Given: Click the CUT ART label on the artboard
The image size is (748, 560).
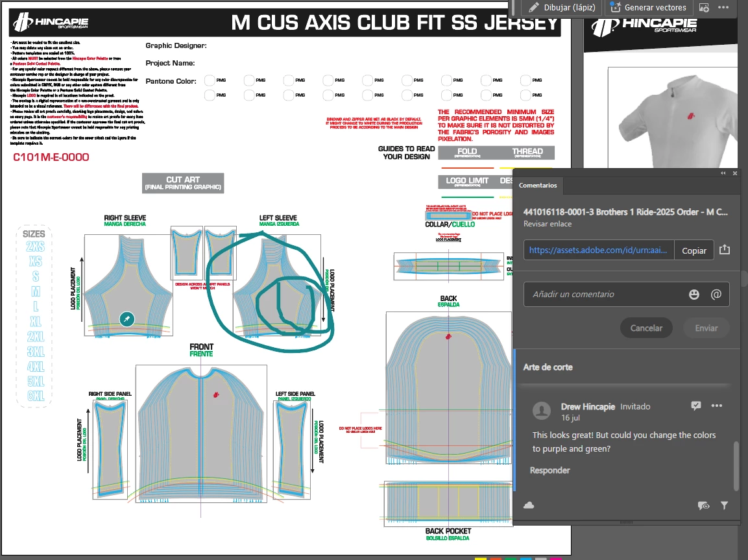Looking at the screenshot, I should pyautogui.click(x=183, y=183).
